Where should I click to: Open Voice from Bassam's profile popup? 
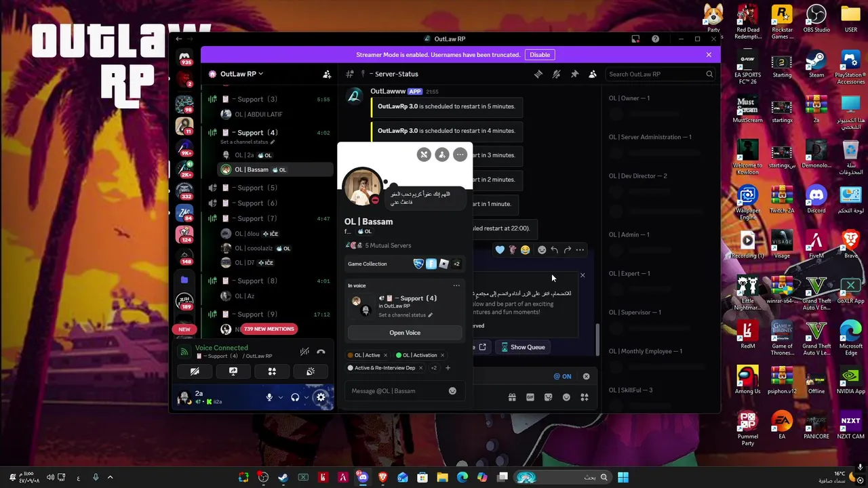point(405,333)
